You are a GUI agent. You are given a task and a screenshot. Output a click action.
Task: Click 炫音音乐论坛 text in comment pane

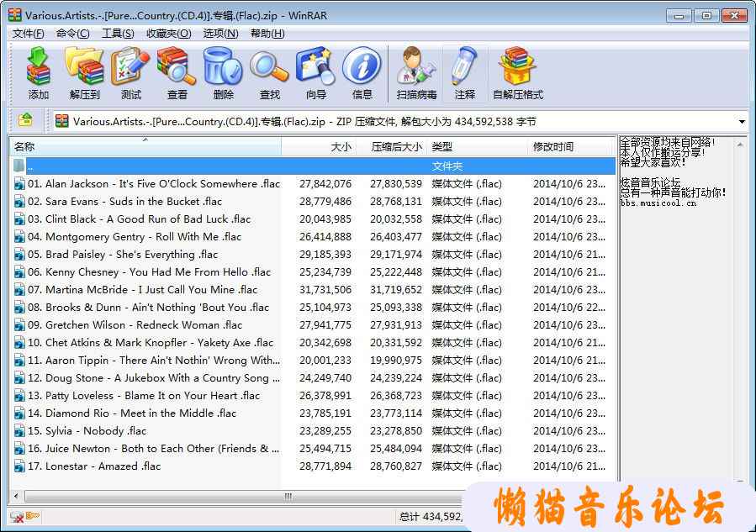(650, 182)
